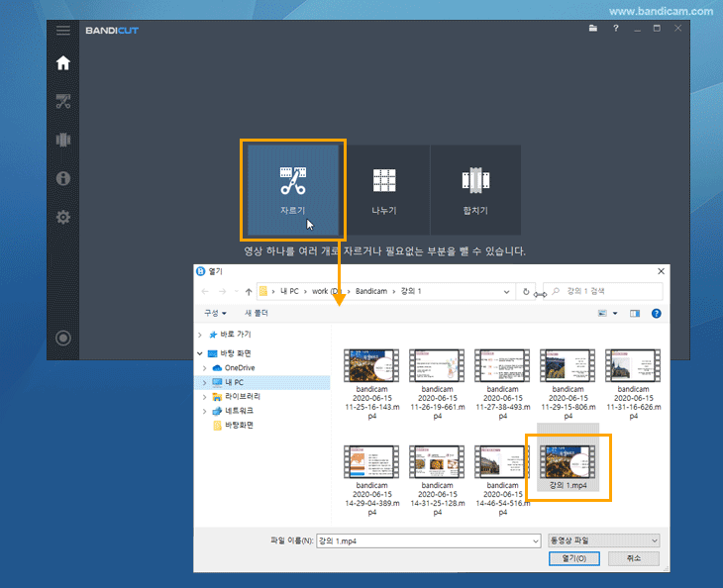Go to Home in Bandicut sidebar
The width and height of the screenshot is (723, 588).
(x=63, y=63)
